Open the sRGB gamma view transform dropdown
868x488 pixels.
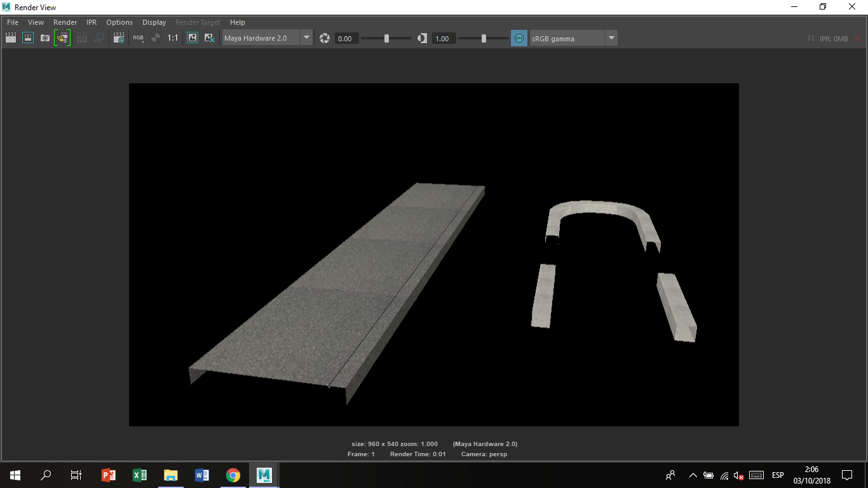click(x=611, y=37)
